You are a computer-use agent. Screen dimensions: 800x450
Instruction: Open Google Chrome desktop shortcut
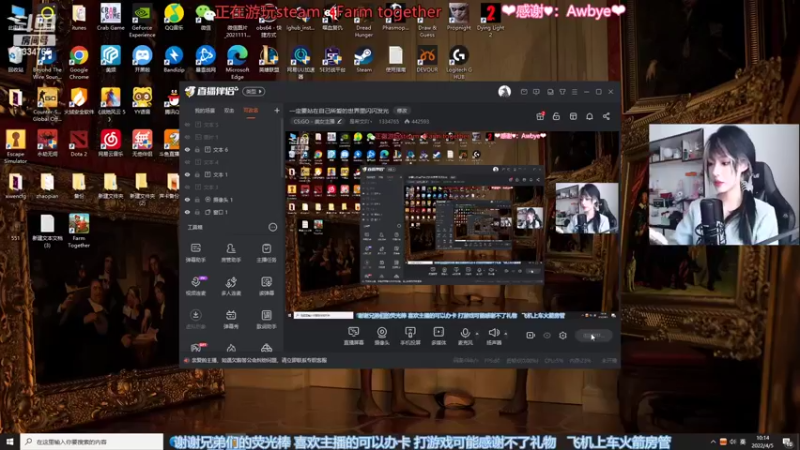79,63
